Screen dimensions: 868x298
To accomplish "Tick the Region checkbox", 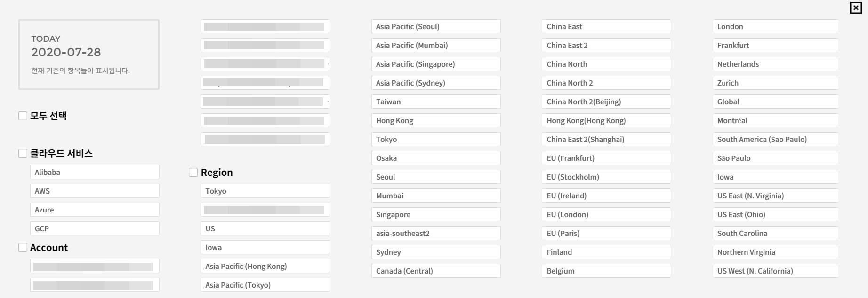I will click(193, 172).
